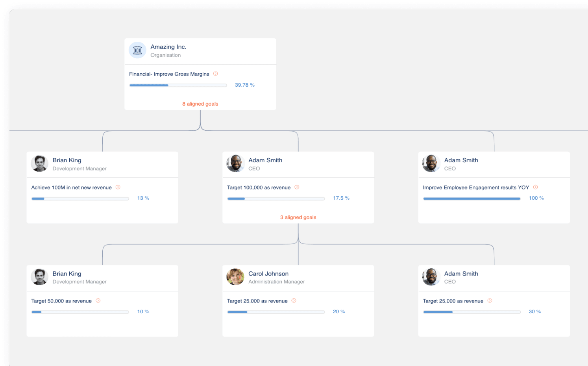Click Adam Smith's avatar on Target 100,000 card

[235, 163]
